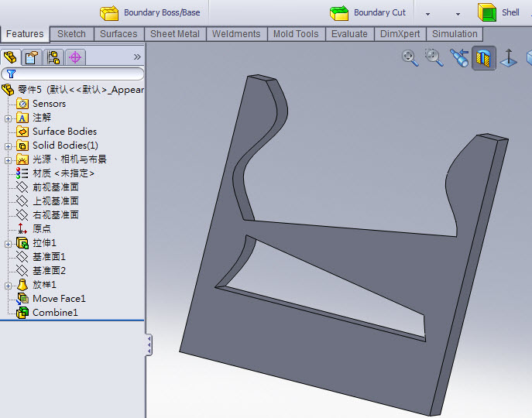The width and height of the screenshot is (532, 418).
Task: Click the Display Style cube icon
Action: 529,58
